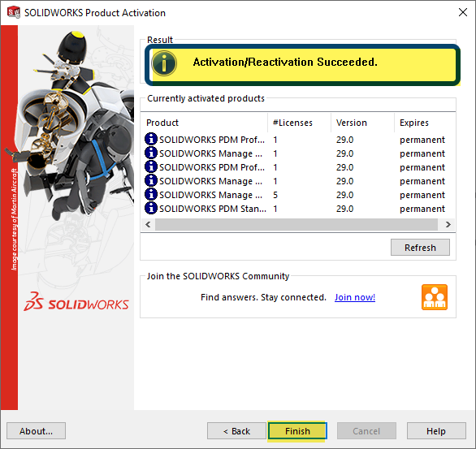
Task: Click info icon of second PDM Prof row
Action: pos(151,166)
